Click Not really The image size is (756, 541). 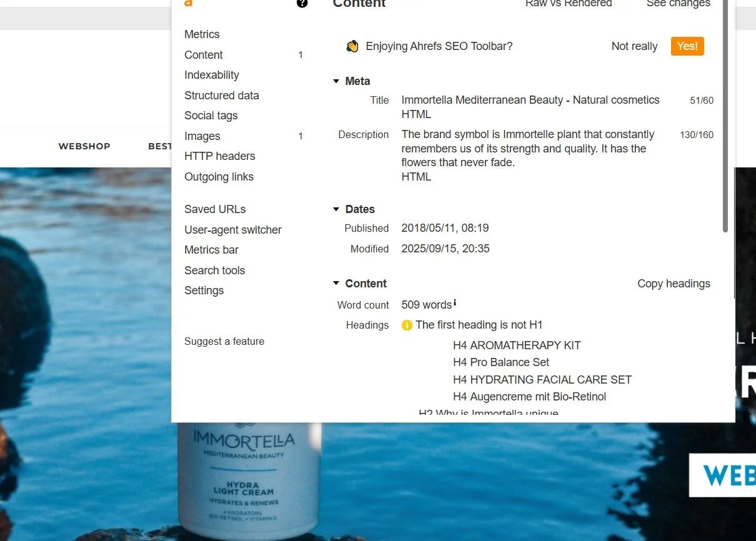tap(635, 46)
